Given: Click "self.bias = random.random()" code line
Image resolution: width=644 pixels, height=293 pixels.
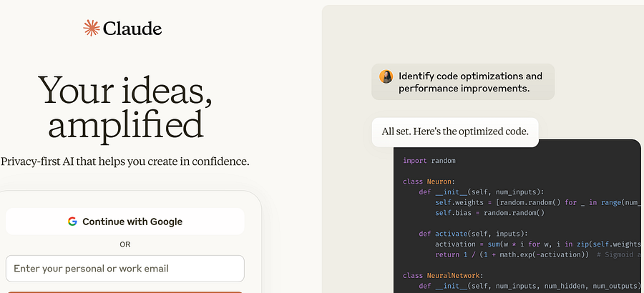Looking at the screenshot, I should pos(489,213).
